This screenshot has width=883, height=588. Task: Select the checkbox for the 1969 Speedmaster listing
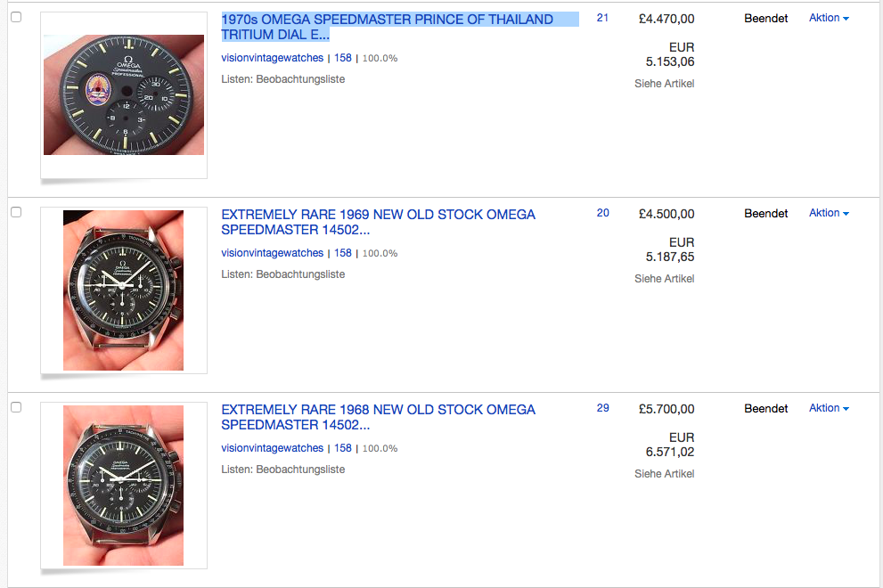[16, 213]
